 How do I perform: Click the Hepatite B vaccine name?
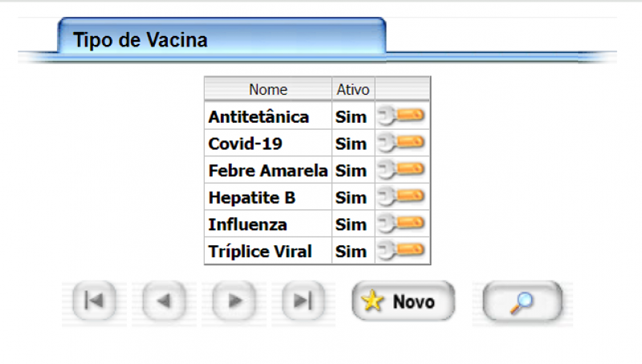[x=252, y=197]
